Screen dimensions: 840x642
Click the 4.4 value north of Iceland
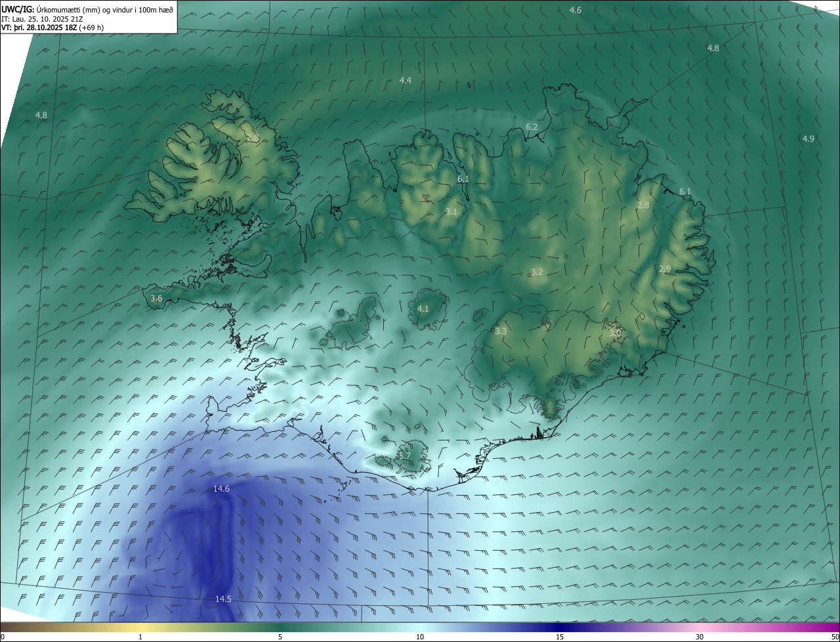(x=406, y=80)
